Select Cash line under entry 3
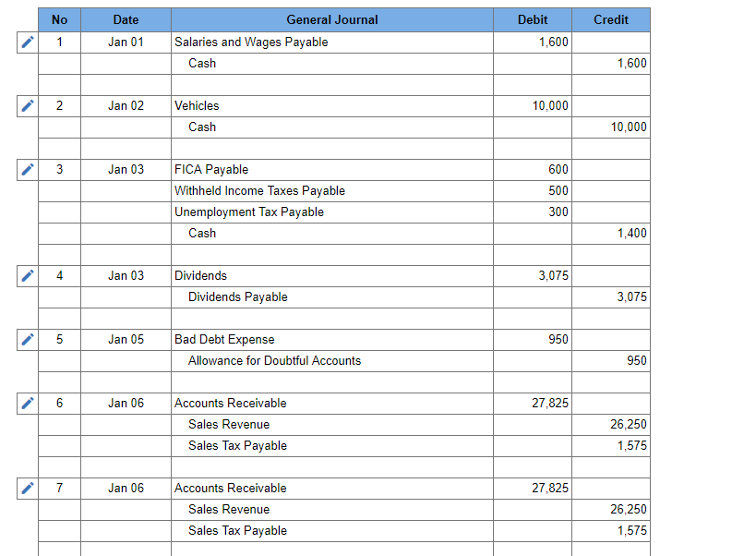Image resolution: width=756 pixels, height=556 pixels. [332, 234]
